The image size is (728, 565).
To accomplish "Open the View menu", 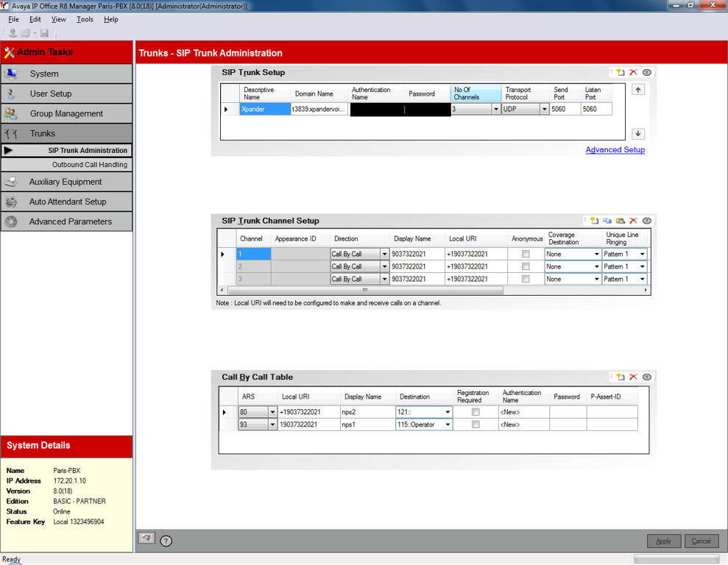I will (x=58, y=19).
